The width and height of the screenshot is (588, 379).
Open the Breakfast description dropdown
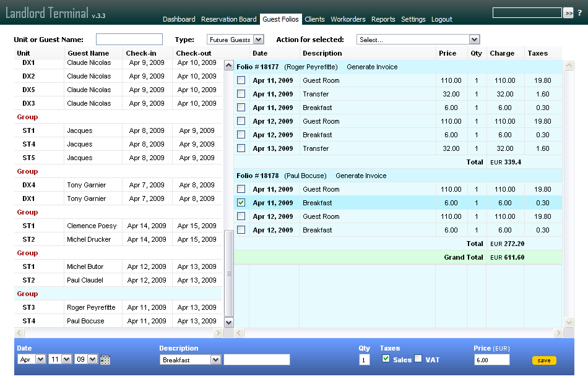coord(190,359)
